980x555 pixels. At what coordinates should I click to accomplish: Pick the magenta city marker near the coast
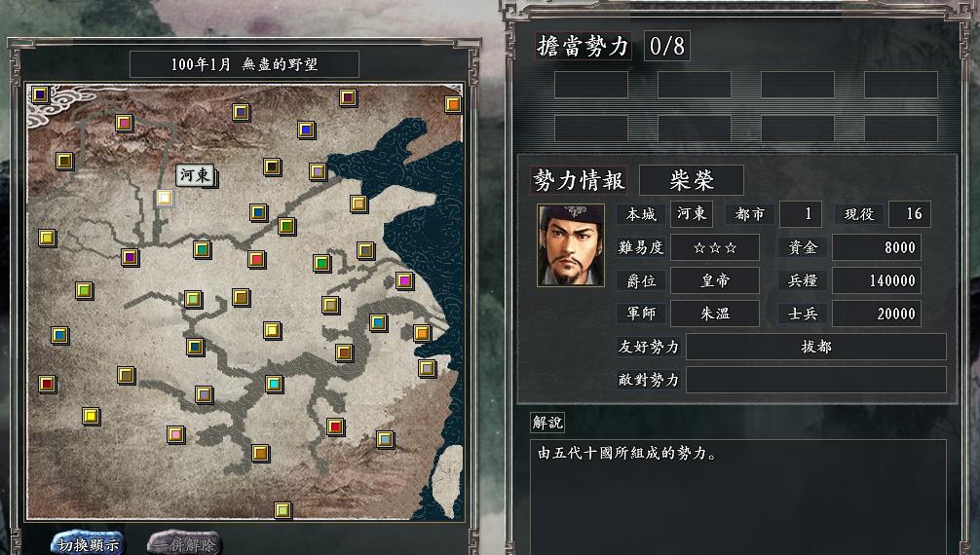click(404, 280)
